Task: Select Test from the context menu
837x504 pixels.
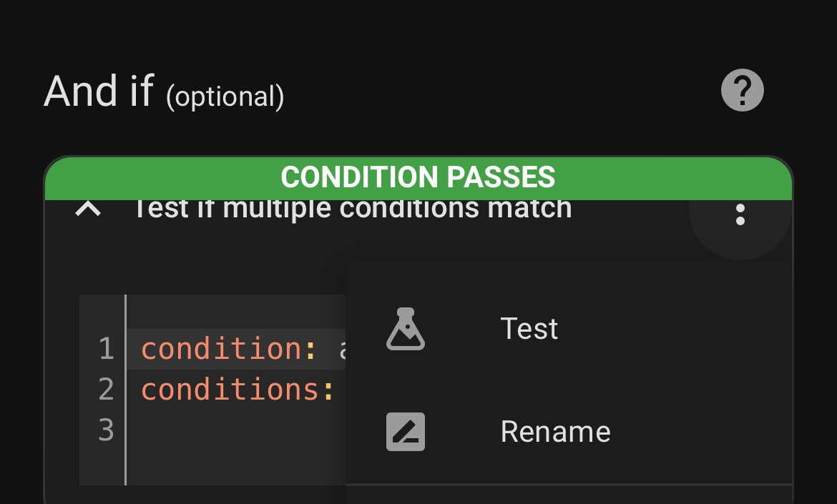Action: point(529,329)
